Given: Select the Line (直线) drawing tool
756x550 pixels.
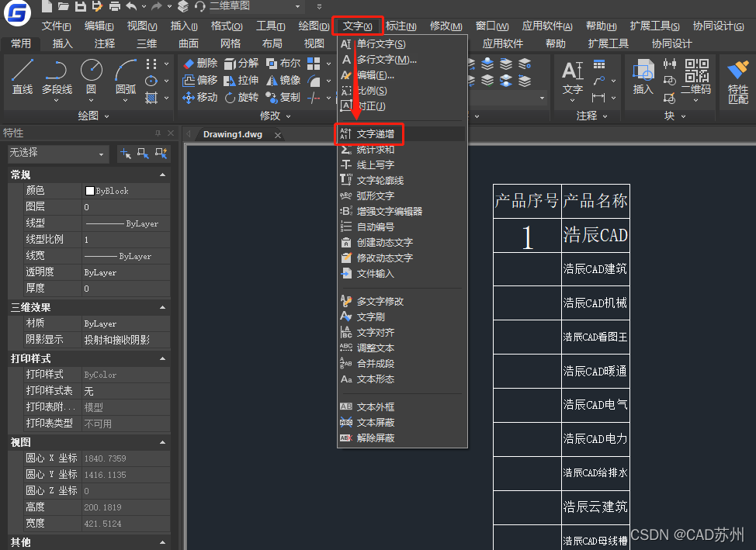Looking at the screenshot, I should pyautogui.click(x=23, y=77).
